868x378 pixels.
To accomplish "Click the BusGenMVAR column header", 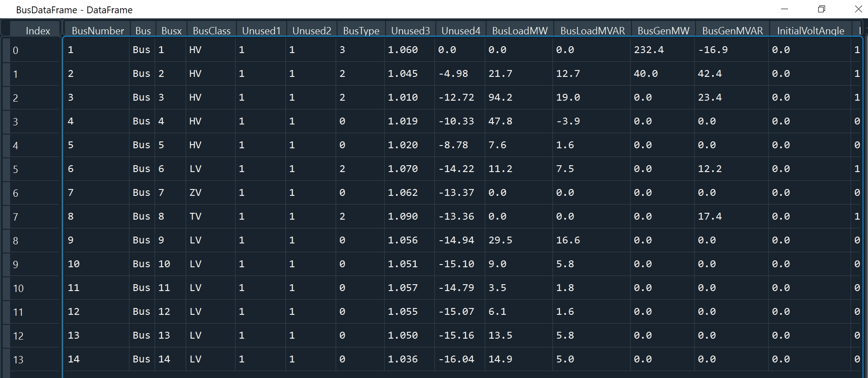I will tap(732, 31).
